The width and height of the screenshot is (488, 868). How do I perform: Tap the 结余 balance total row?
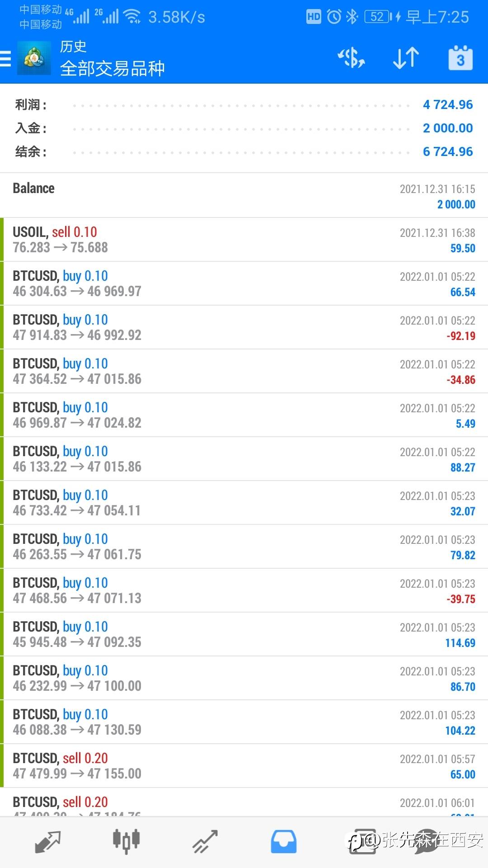[x=244, y=151]
